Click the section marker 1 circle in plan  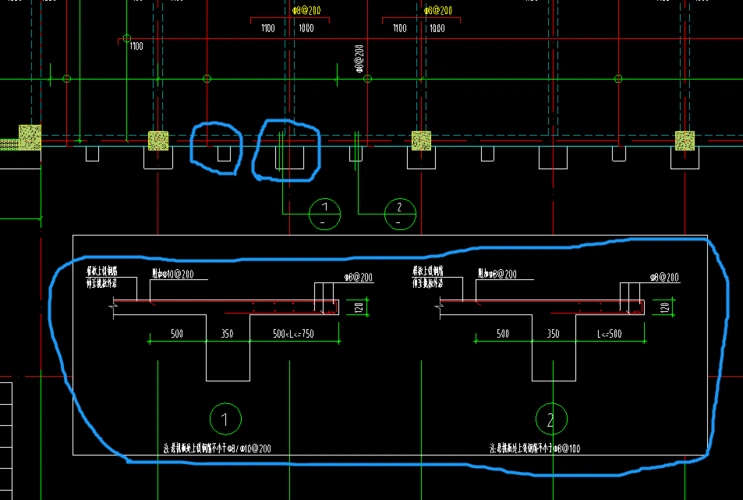pos(325,211)
